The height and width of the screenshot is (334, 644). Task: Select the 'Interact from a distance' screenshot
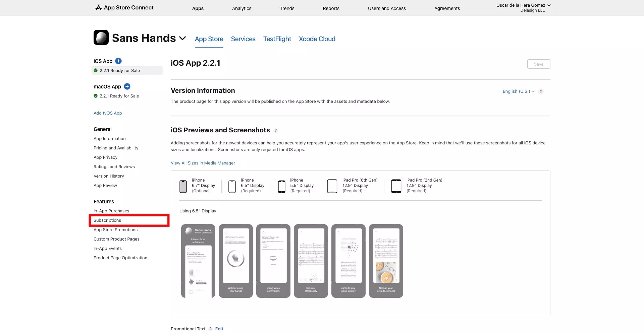point(198,261)
